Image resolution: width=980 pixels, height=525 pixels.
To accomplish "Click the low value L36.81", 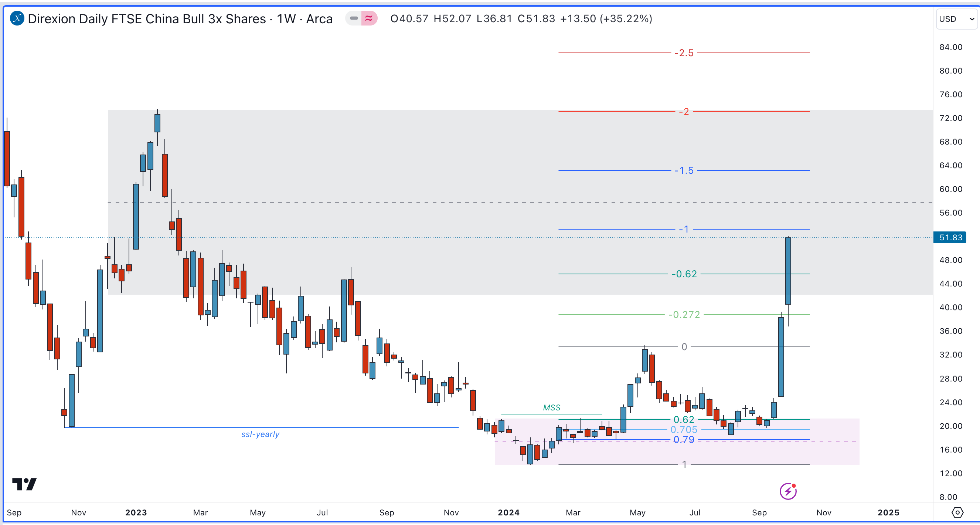I will (x=494, y=18).
